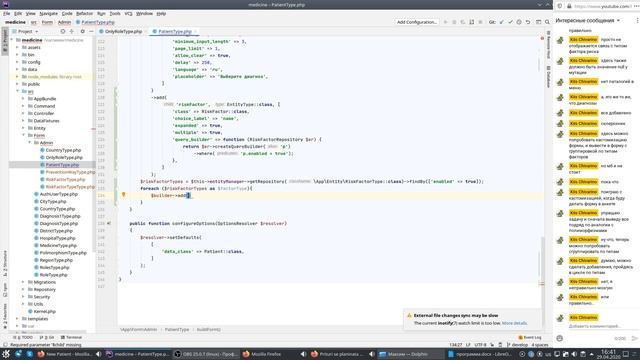Switch to the OnlyRoleType.php tab
The width and height of the screenshot is (640, 360).
tap(123, 31)
